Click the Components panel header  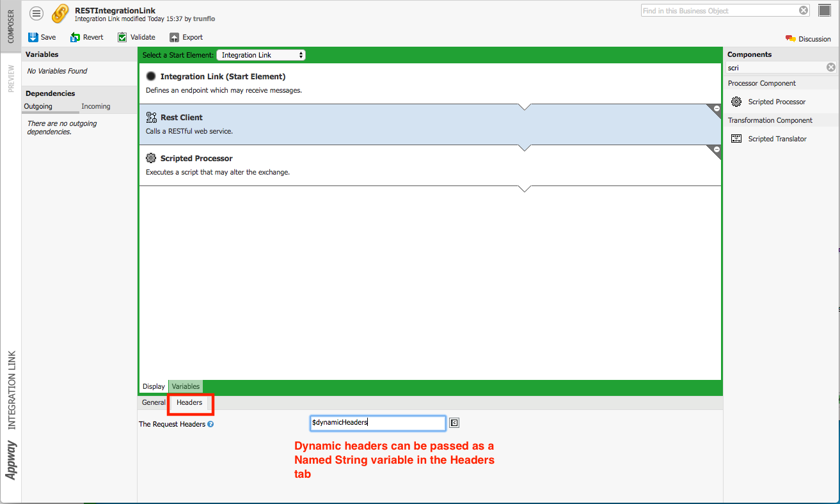[x=782, y=54]
